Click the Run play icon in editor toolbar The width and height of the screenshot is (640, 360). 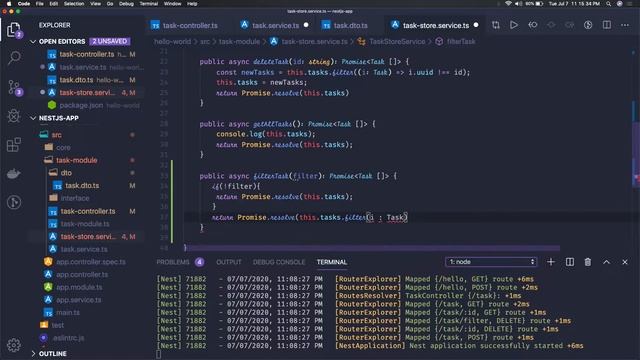tap(514, 25)
